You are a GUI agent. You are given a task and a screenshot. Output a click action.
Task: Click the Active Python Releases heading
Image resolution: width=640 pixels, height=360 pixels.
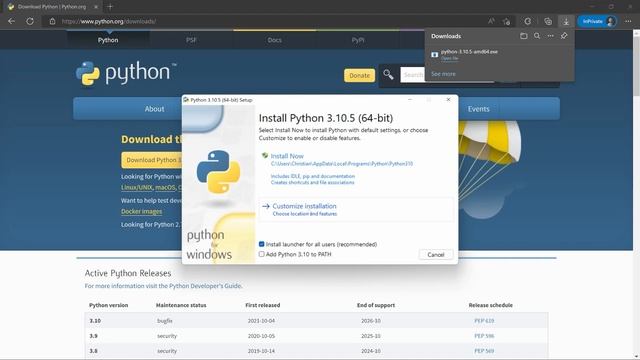(128, 273)
